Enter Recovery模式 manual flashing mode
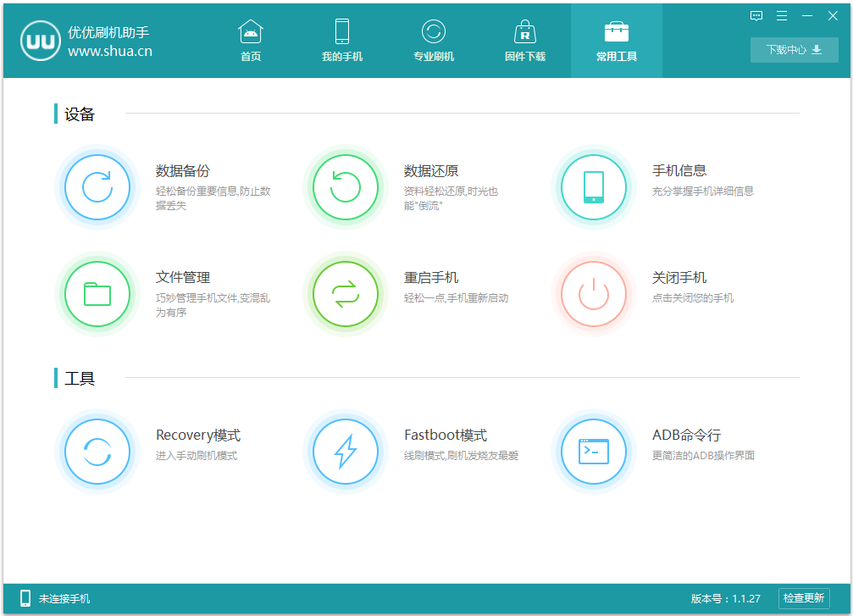This screenshot has width=853, height=616. point(97,451)
